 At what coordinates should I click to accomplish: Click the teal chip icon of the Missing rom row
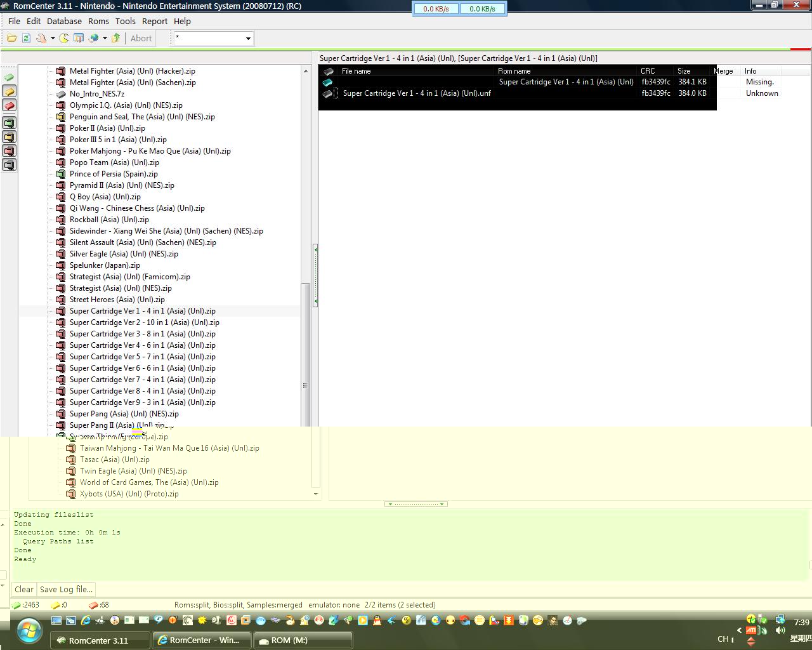click(x=327, y=82)
